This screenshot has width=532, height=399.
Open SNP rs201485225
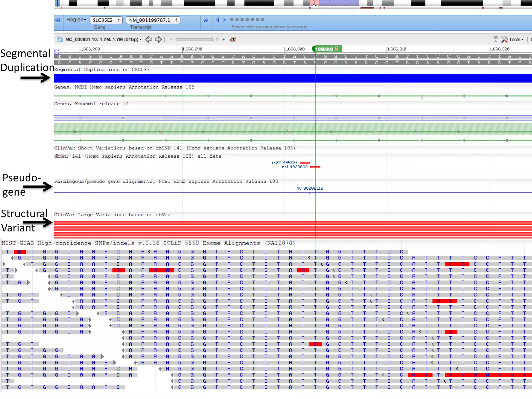pos(285,163)
